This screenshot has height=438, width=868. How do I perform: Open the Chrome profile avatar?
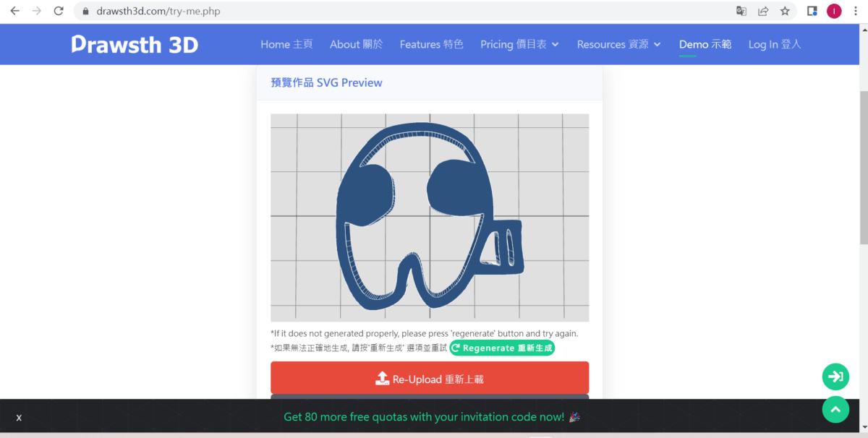tap(834, 12)
